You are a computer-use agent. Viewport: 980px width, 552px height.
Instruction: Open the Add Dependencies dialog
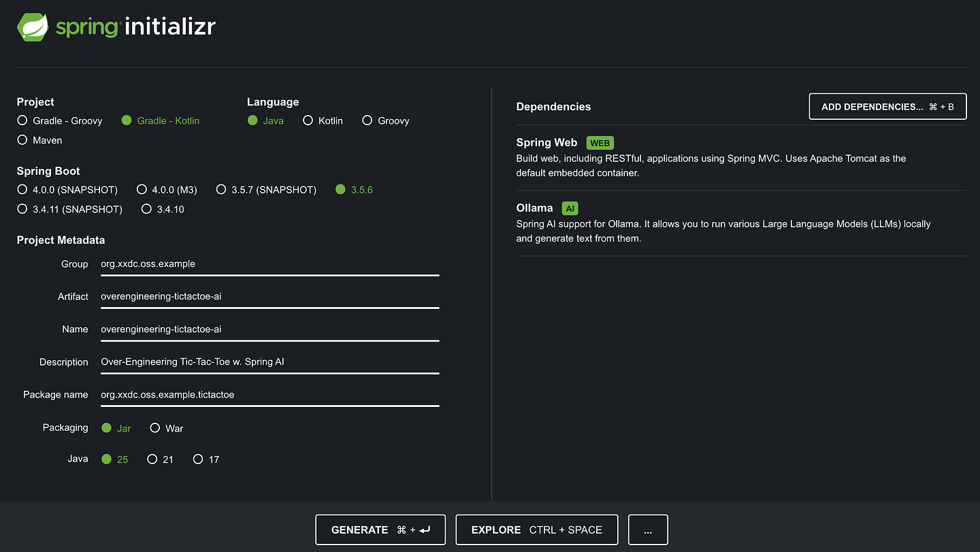[x=887, y=107]
